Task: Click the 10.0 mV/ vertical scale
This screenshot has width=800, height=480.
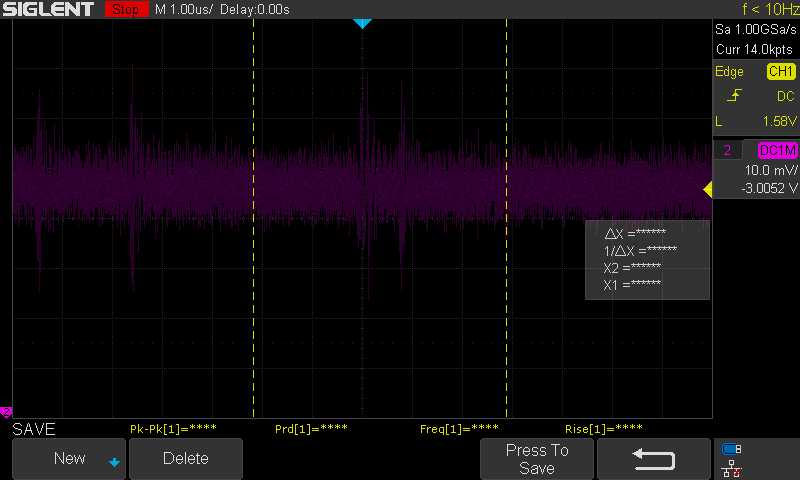Action: pos(771,170)
